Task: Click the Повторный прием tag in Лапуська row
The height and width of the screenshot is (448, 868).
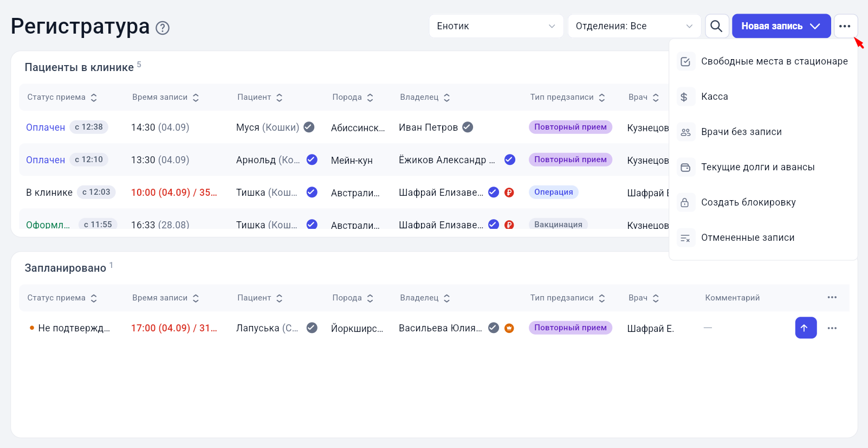Action: 571,328
